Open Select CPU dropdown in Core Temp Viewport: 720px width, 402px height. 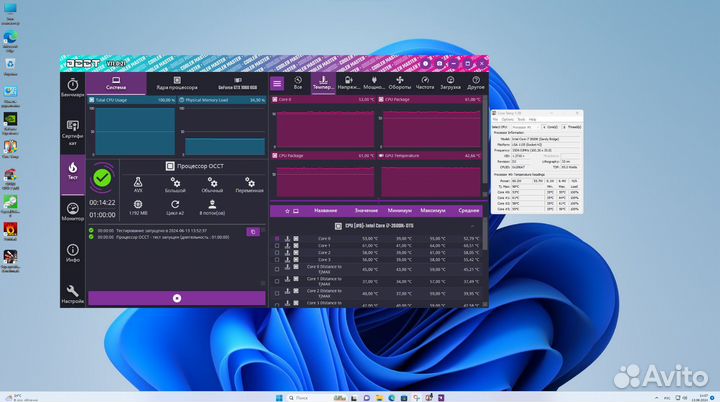coord(524,127)
